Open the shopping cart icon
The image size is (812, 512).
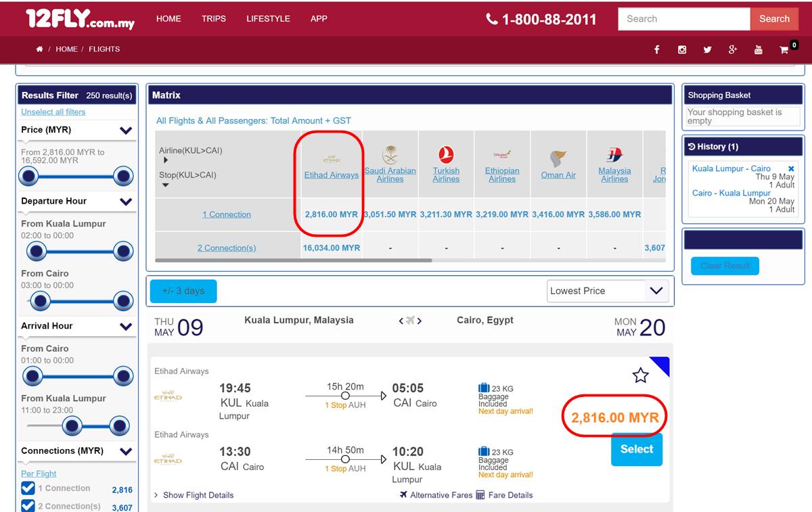pos(784,49)
